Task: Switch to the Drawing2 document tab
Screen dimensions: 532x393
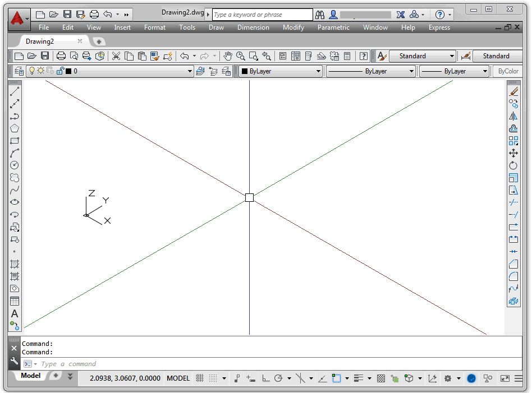Action: tap(40, 41)
